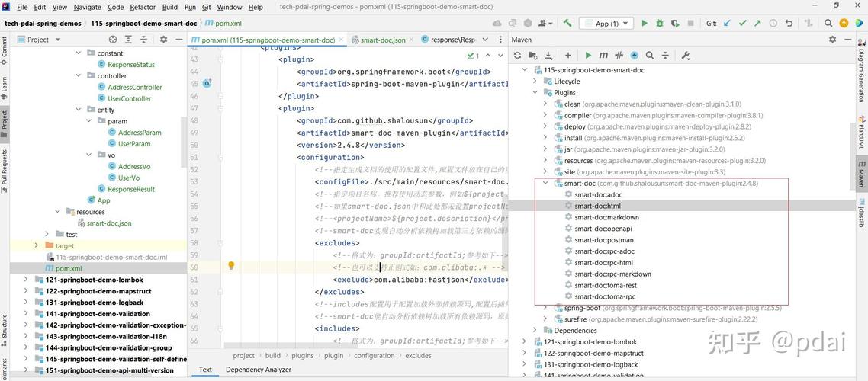868x381 pixels.
Task: Open Maven Settings wrench icon
Action: pyautogui.click(x=685, y=56)
